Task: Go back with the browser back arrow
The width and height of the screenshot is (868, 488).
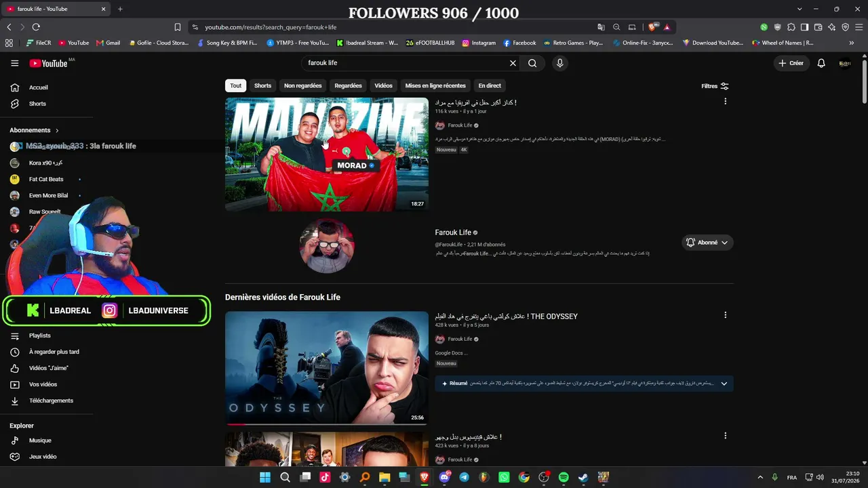Action: pyautogui.click(x=9, y=27)
